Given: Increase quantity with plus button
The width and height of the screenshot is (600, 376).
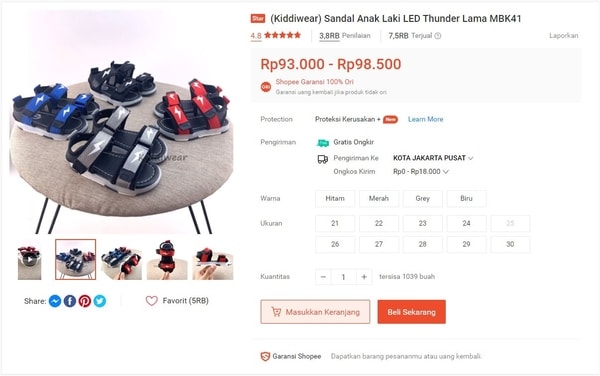Looking at the screenshot, I should [x=364, y=277].
